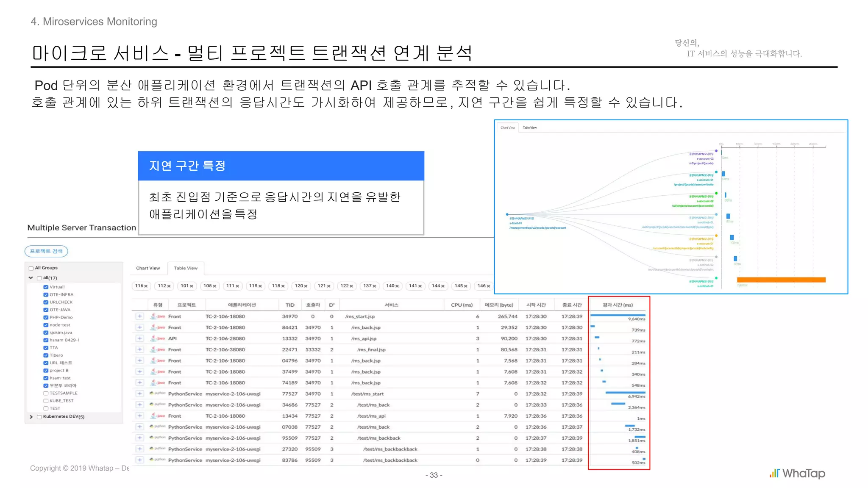Switch to Chart View tab in the table panel
The width and height of the screenshot is (868, 488).
(148, 268)
